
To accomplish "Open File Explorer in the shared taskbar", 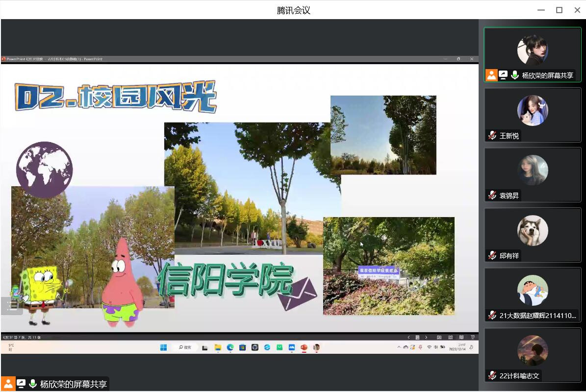I will click(x=218, y=347).
